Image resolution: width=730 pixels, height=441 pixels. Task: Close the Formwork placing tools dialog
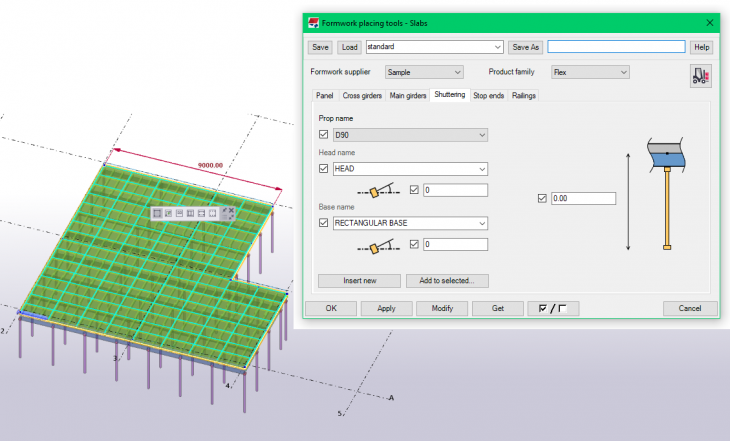(710, 23)
